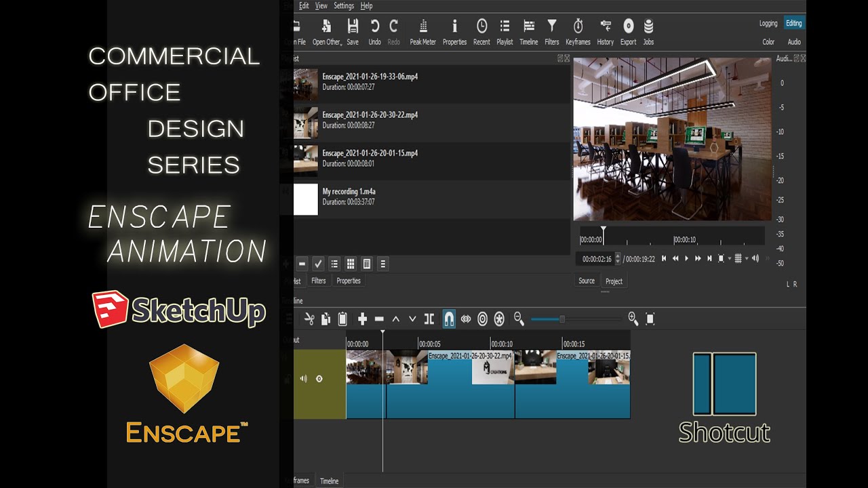Mute the timeline video track
Viewport: 868px width, 488px height.
click(x=303, y=379)
